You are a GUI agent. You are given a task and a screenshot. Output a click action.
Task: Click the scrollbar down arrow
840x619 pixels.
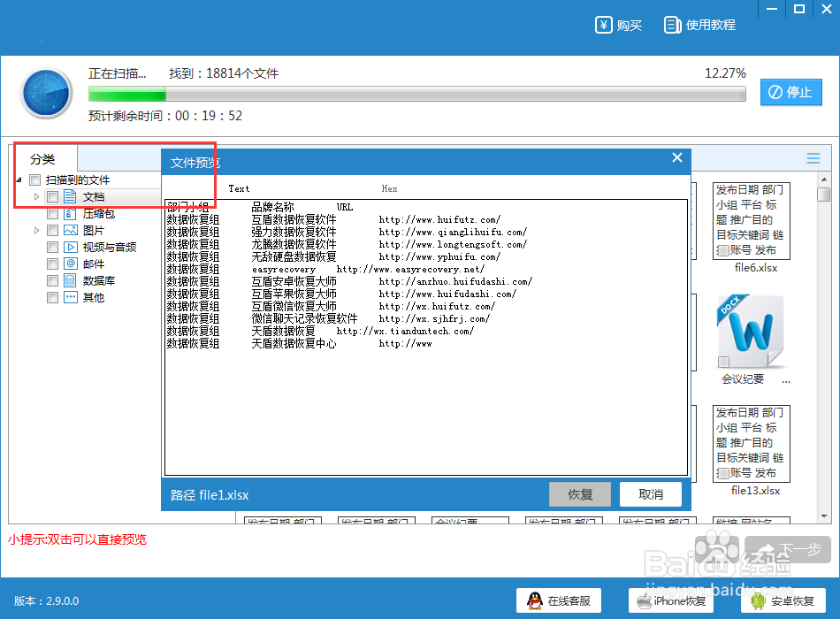(x=824, y=516)
